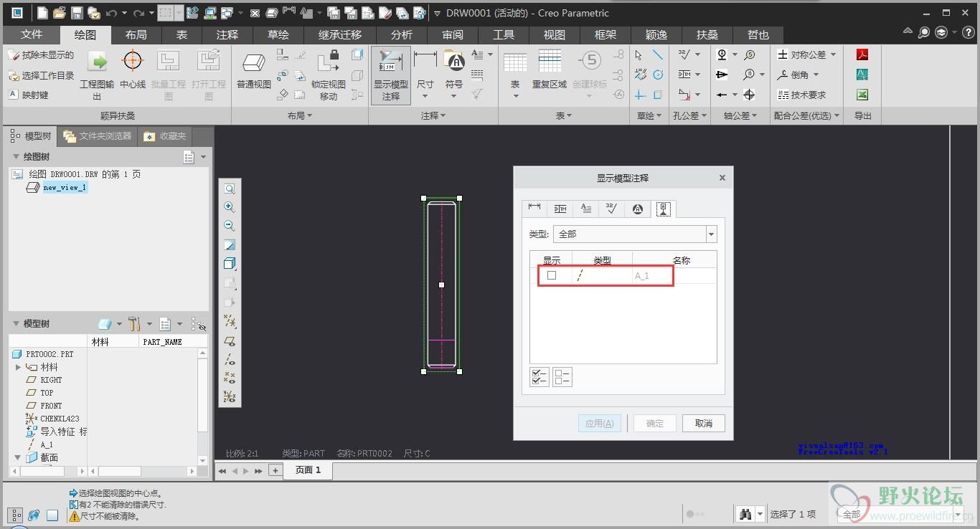Viewport: 980px width, 529px height.
Task: Switch to the 文件夹浏览器 panel tab
Action: pos(98,136)
